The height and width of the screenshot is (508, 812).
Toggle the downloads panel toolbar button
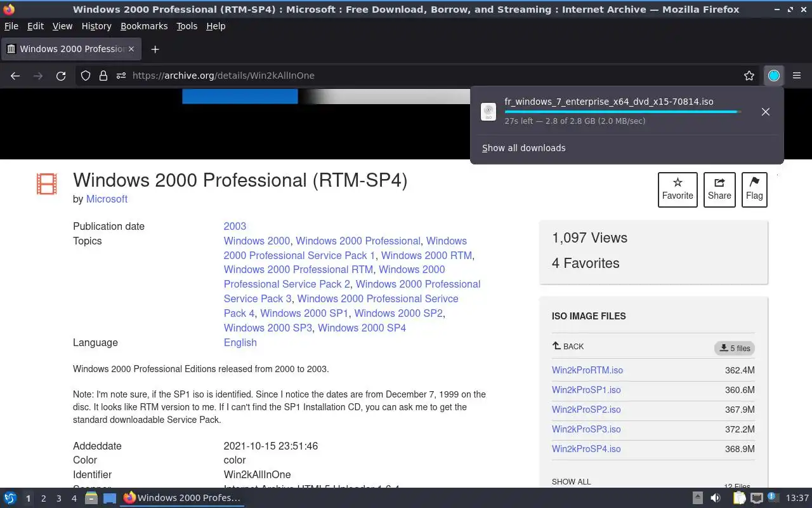(x=774, y=76)
